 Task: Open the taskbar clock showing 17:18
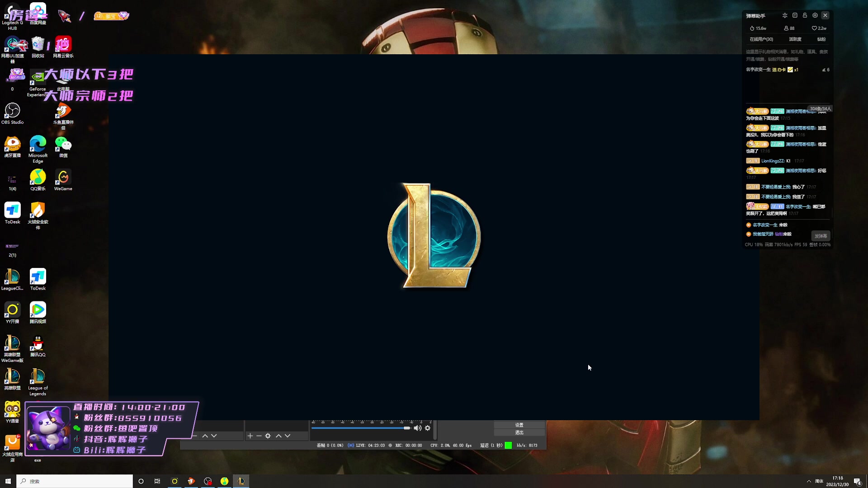tap(838, 481)
